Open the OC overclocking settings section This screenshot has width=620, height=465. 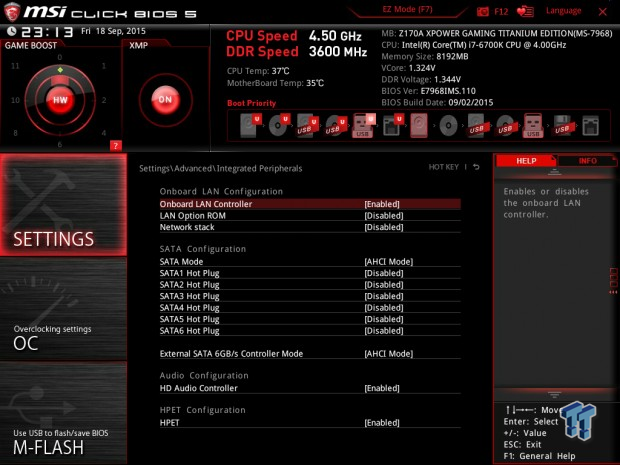(x=63, y=309)
